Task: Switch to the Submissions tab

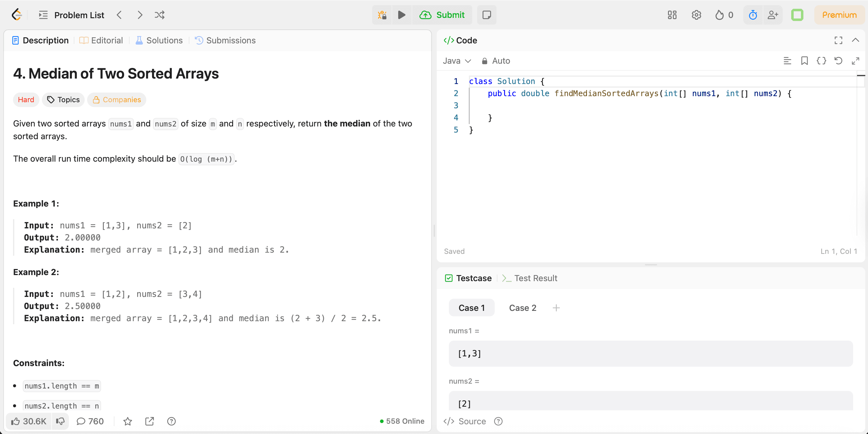Action: point(225,40)
